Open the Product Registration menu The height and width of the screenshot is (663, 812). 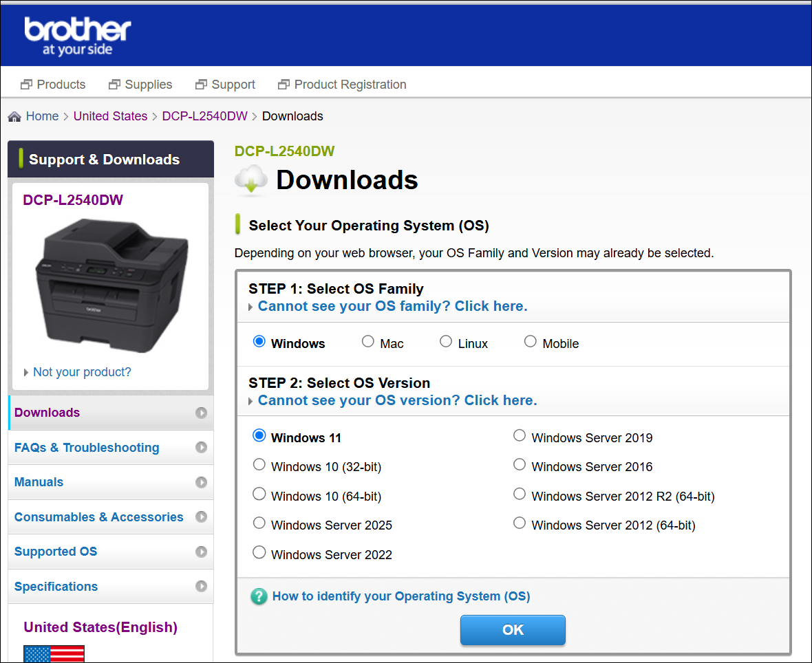pyautogui.click(x=350, y=85)
